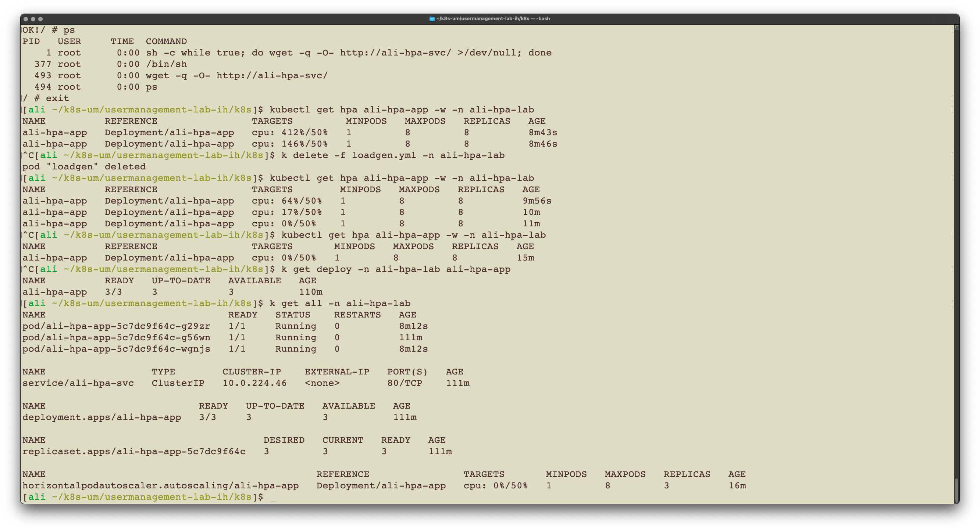Click the split pane icon at top right

point(956,27)
